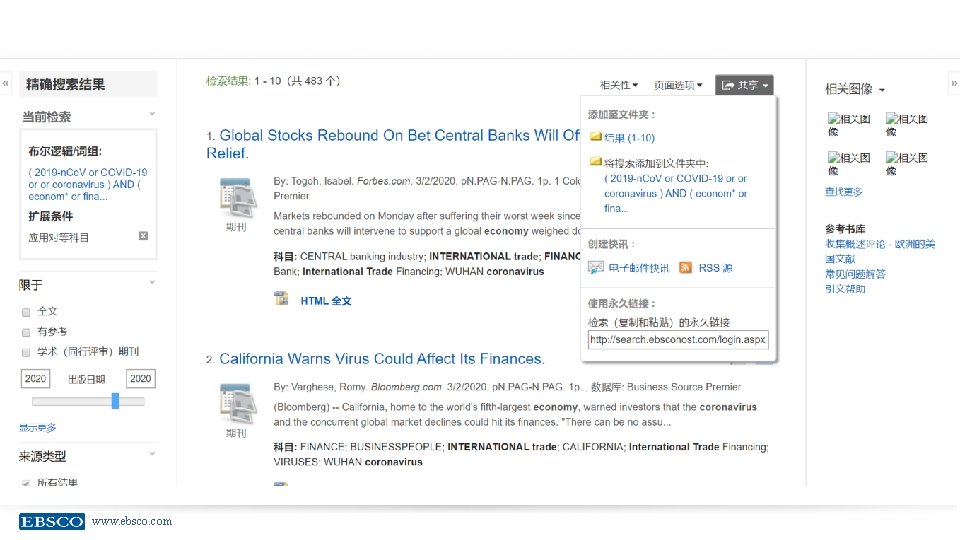Screen dimensions: 960x540
Task: Click the periodical icon of result 2
Action: point(238,403)
